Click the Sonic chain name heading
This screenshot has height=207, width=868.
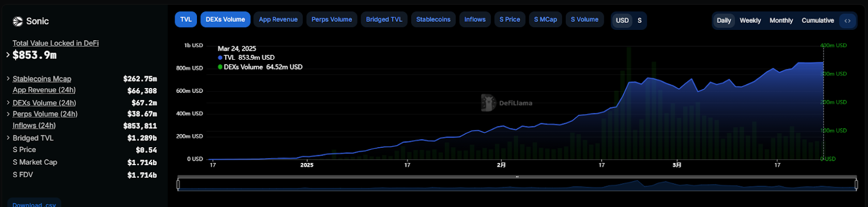pos(37,21)
